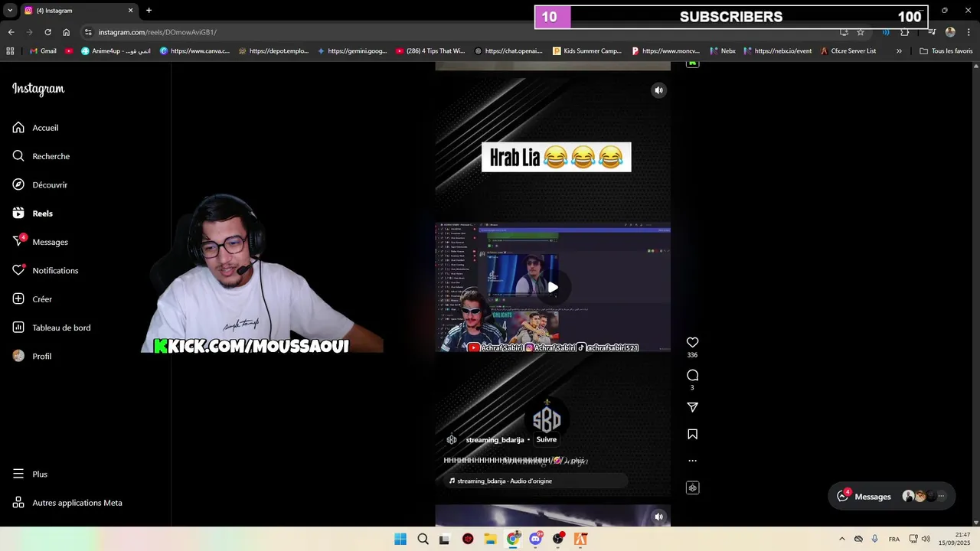Screen dimensions: 980x551
Task: Expand the reel caption HHHHHH text
Action: point(515,461)
